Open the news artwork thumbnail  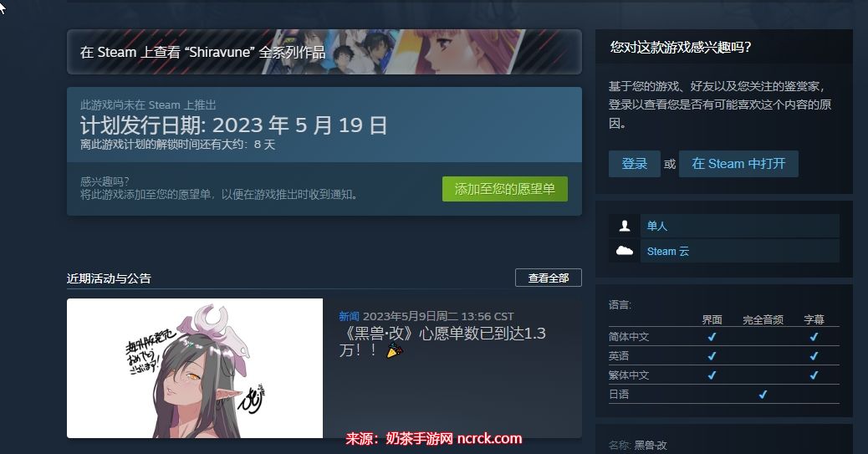click(195, 368)
